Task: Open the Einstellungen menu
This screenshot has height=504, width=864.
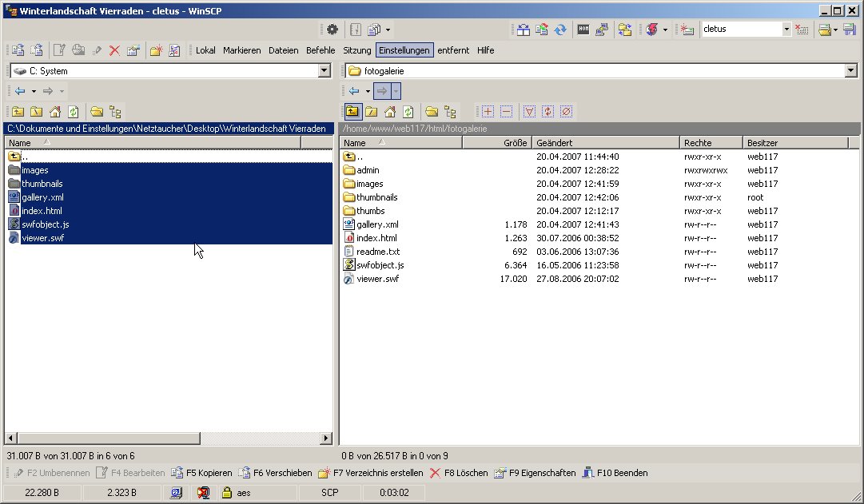Action: [404, 50]
